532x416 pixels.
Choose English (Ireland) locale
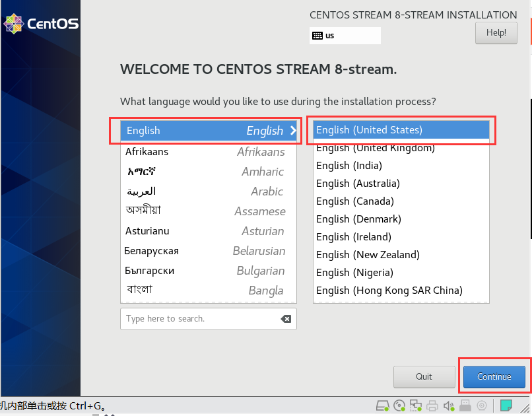pyautogui.click(x=401, y=237)
